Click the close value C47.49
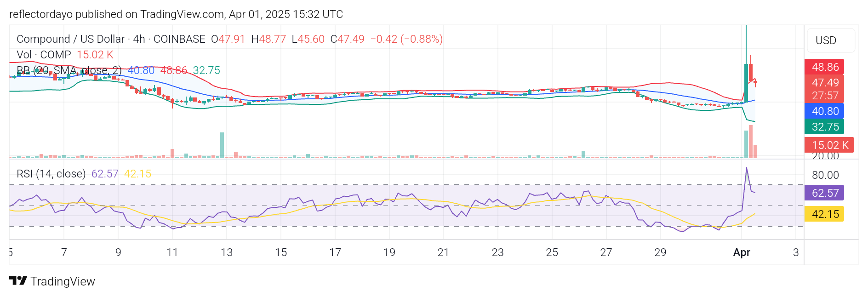The width and height of the screenshot is (868, 297). tap(347, 39)
